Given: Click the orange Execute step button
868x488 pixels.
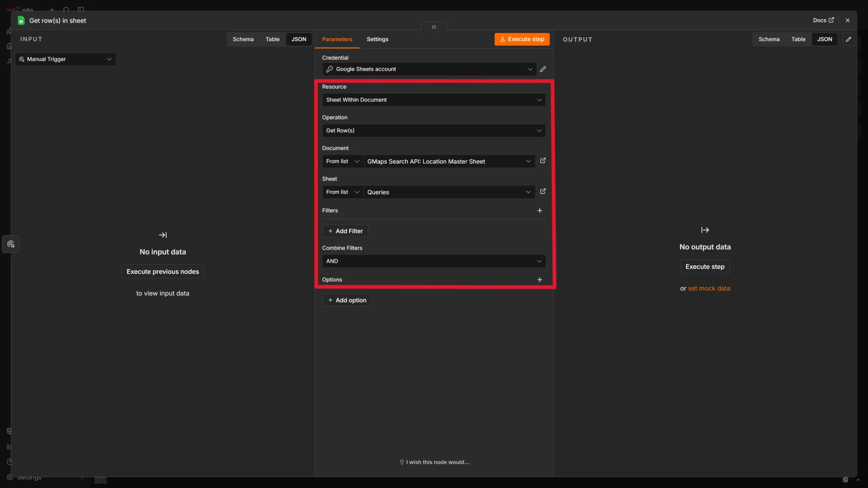Looking at the screenshot, I should coord(522,39).
